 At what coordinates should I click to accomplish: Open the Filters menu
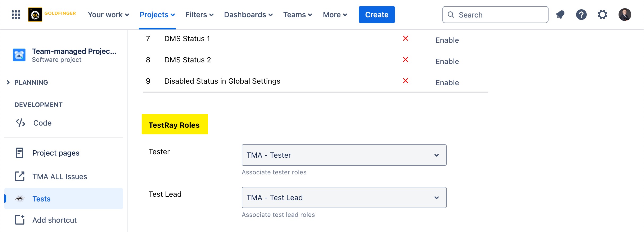[x=199, y=15]
